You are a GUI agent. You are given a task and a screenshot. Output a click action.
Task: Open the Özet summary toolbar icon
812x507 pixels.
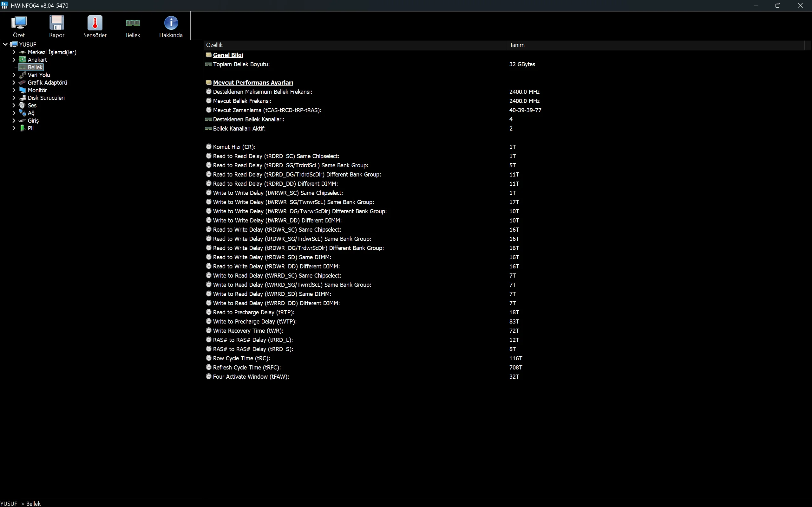(x=19, y=23)
